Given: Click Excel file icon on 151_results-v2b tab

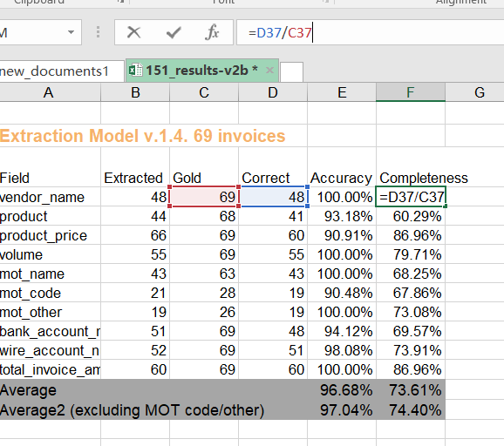Looking at the screenshot, I should pos(136,70).
